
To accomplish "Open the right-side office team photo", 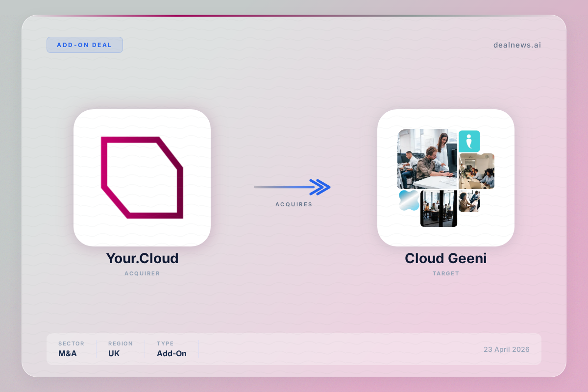I will click(476, 171).
